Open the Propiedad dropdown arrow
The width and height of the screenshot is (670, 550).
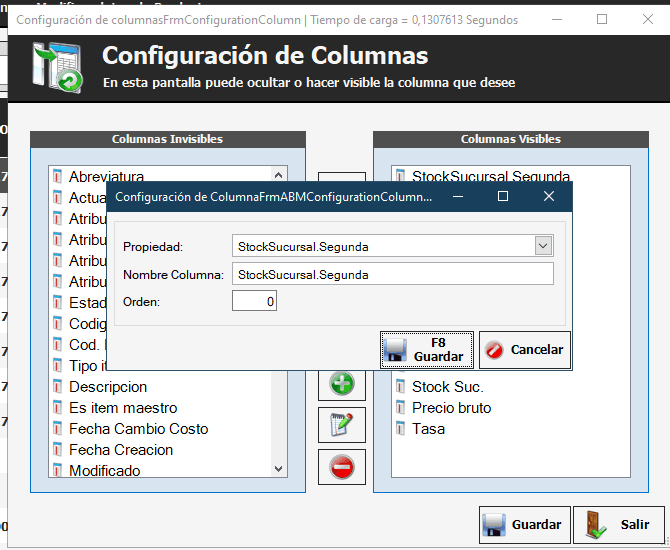[543, 246]
